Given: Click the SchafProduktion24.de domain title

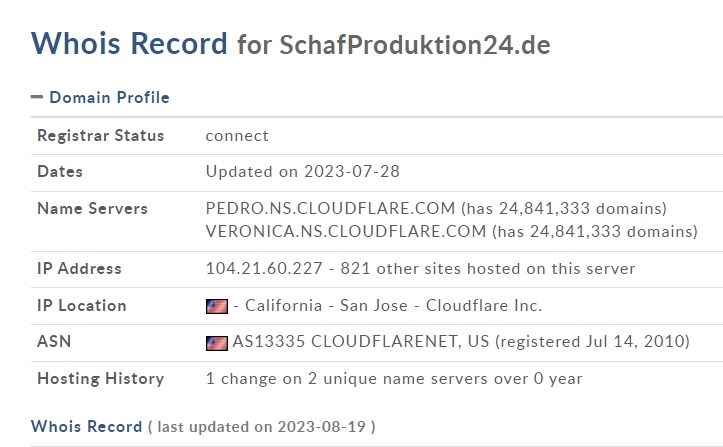Looking at the screenshot, I should (x=415, y=46).
